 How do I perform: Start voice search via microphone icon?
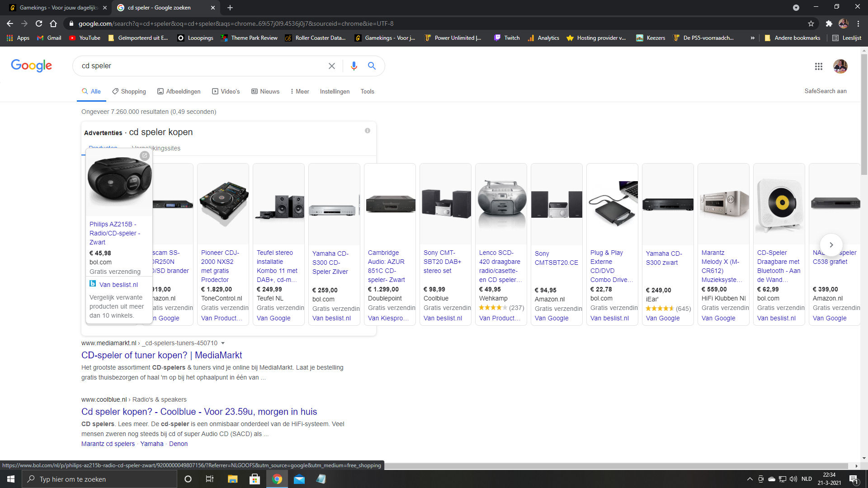(354, 66)
